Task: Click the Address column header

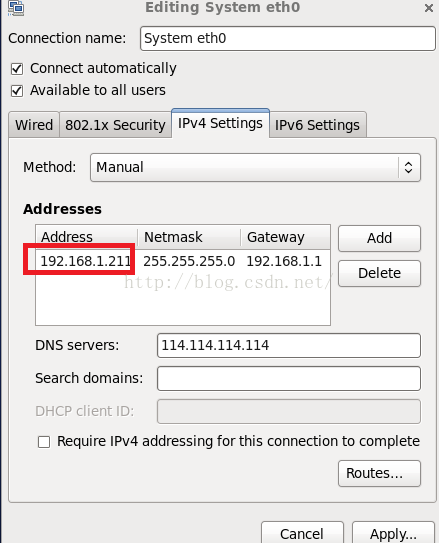Action: coord(87,237)
